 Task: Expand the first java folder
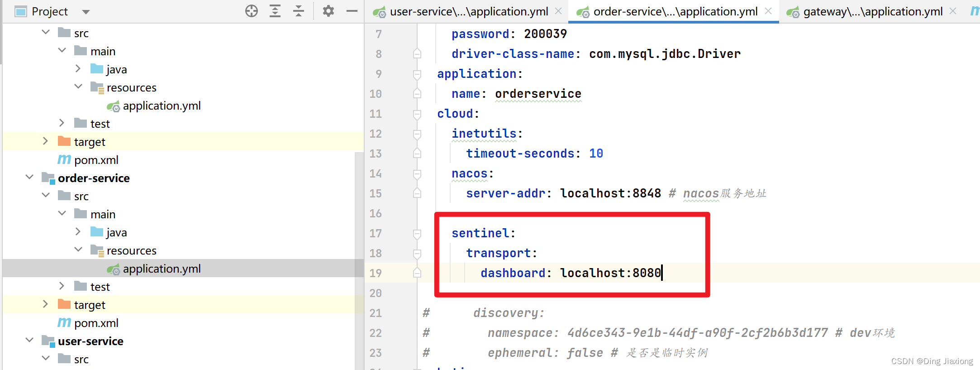tap(78, 68)
